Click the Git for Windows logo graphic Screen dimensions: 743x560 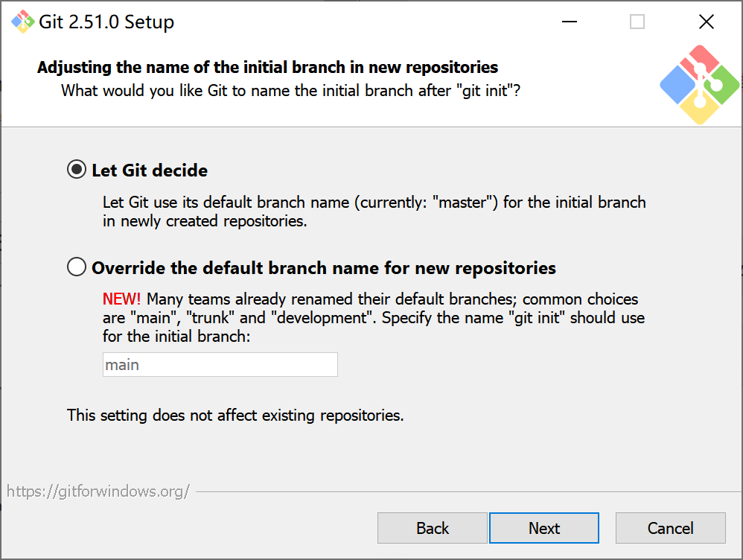point(698,83)
